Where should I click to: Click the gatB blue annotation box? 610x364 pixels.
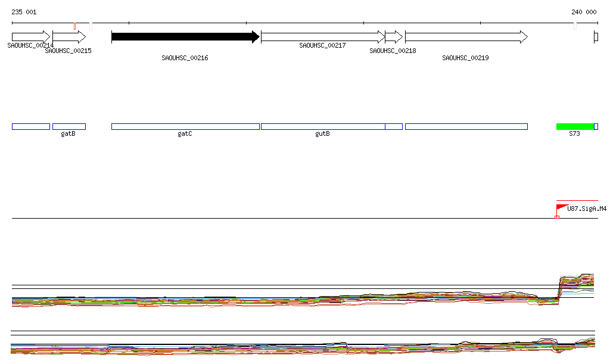pyautogui.click(x=69, y=126)
